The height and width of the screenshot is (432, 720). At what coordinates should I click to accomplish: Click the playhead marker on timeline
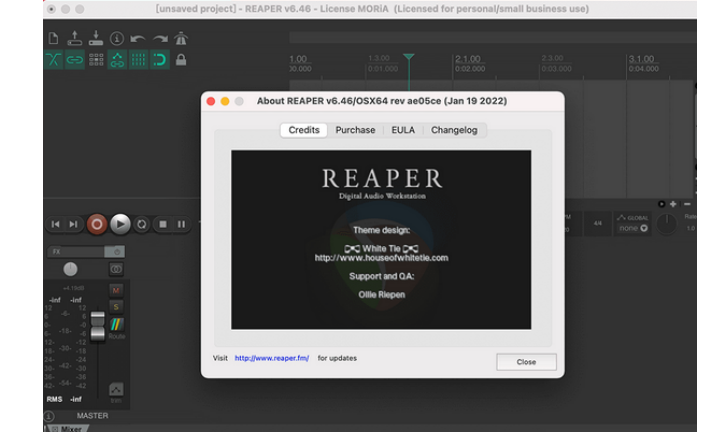tap(409, 57)
